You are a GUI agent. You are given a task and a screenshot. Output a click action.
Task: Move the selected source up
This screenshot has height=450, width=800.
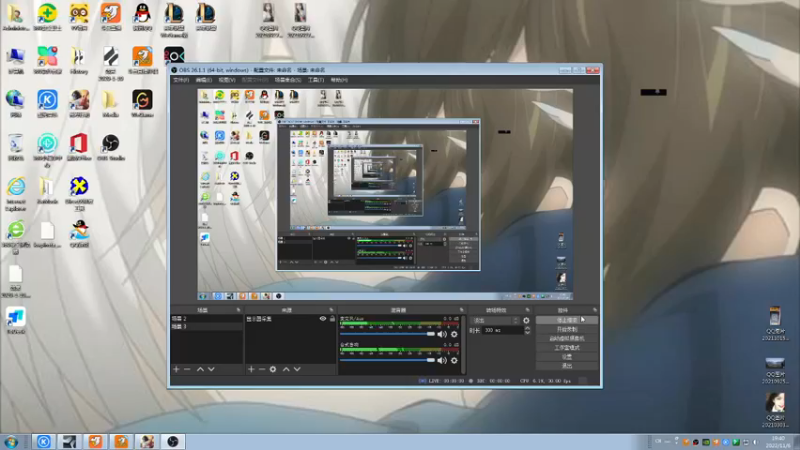(286, 369)
